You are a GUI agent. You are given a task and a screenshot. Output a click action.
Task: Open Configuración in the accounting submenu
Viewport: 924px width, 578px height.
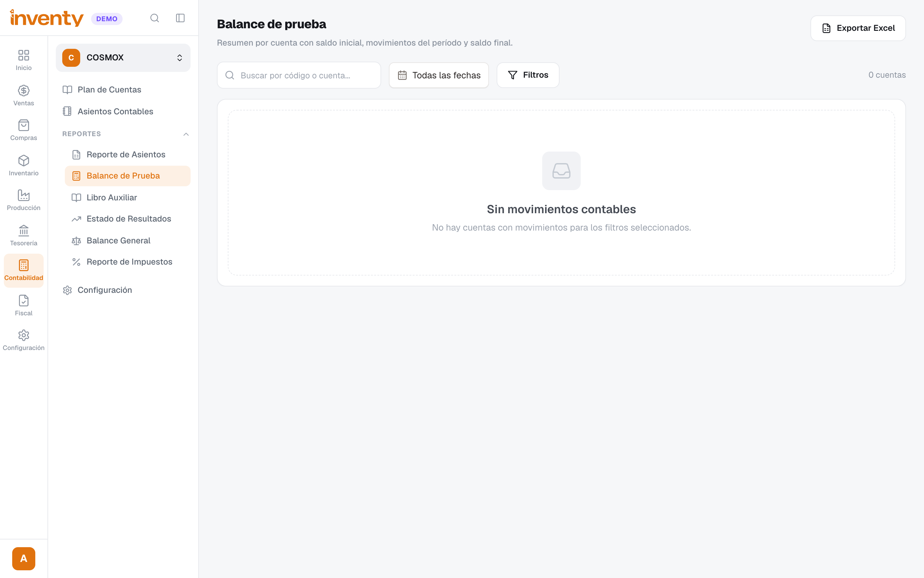point(123,290)
